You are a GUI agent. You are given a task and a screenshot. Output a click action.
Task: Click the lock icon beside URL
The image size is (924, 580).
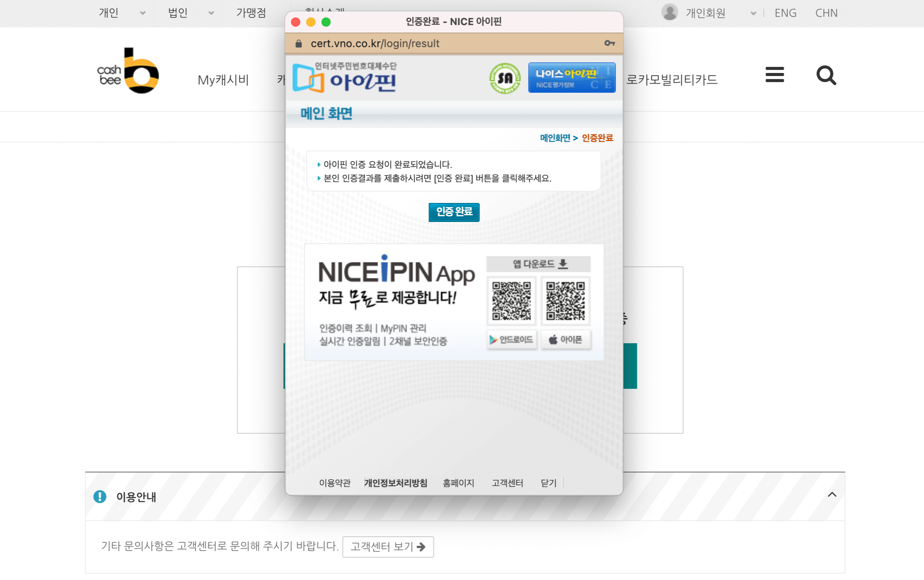[x=298, y=43]
